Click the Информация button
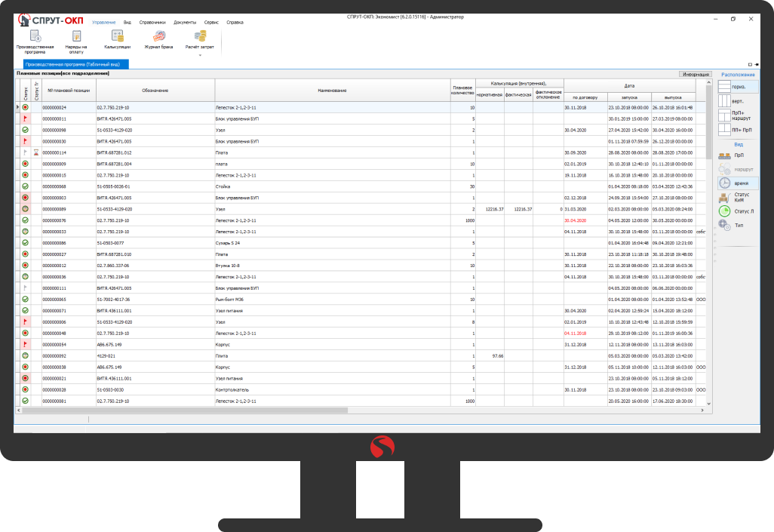 (x=696, y=74)
